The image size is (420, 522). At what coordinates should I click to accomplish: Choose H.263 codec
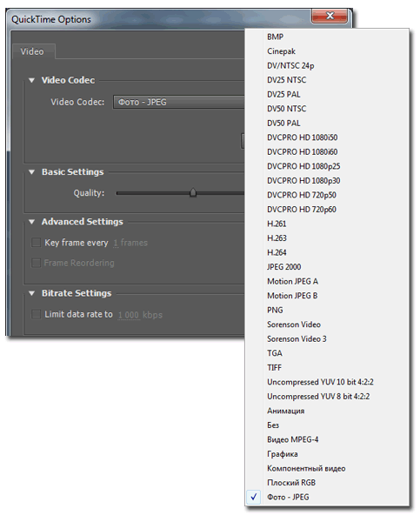point(327,238)
